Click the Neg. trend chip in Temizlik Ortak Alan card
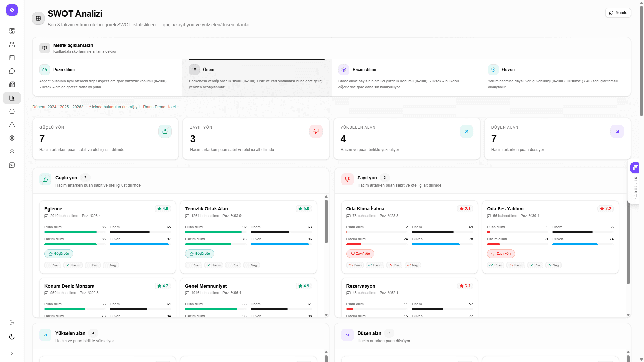 pyautogui.click(x=252, y=265)
